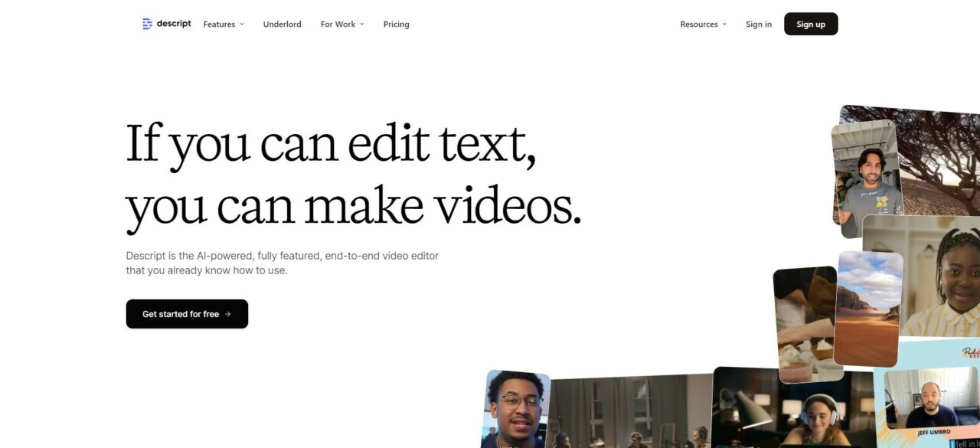Expand the Resources dropdown
The width and height of the screenshot is (980, 448).
pos(703,25)
